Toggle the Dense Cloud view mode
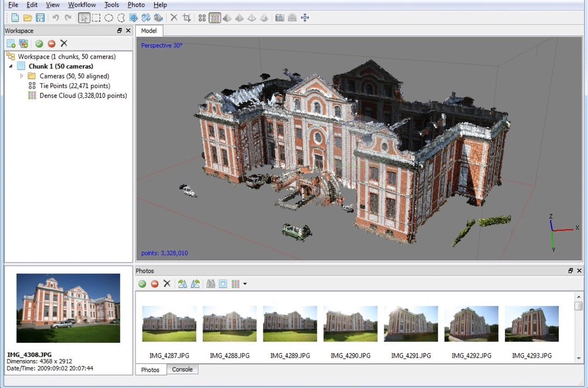This screenshot has height=388, width=588. click(x=215, y=18)
